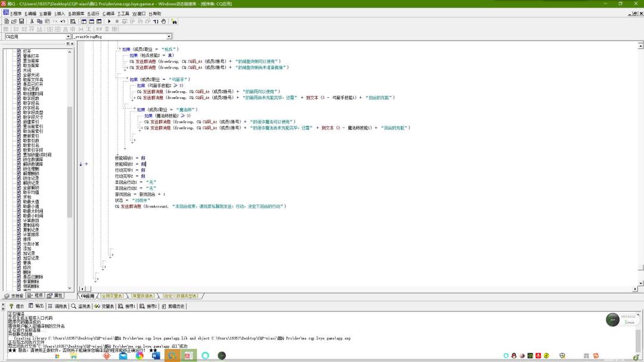Click the Stop square toolbar icon
The height and width of the screenshot is (362, 644).
pos(117,21)
